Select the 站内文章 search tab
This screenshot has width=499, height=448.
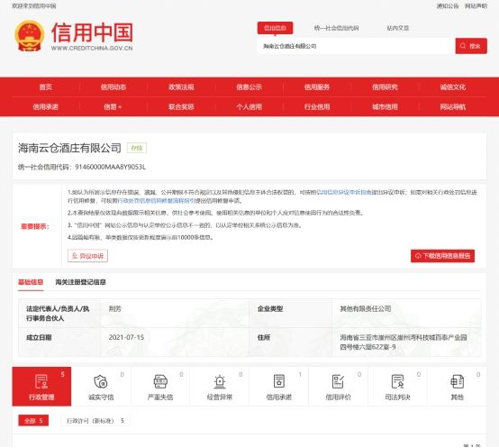point(398,28)
